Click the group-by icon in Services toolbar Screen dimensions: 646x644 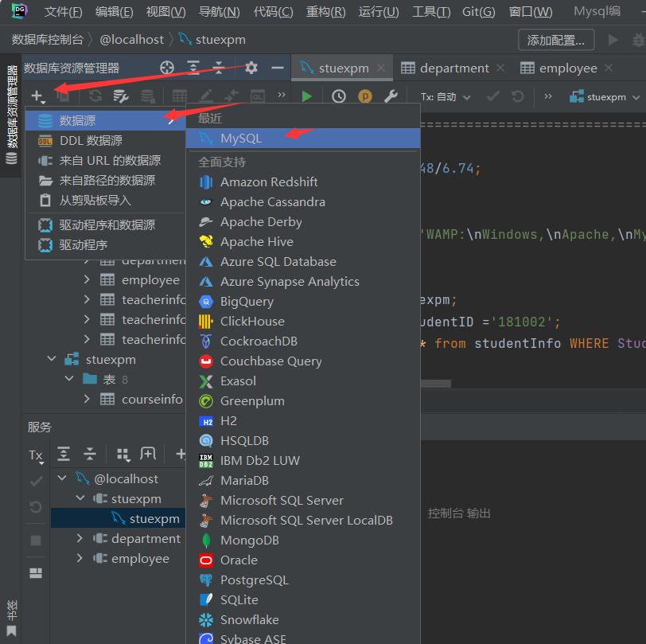(x=123, y=454)
